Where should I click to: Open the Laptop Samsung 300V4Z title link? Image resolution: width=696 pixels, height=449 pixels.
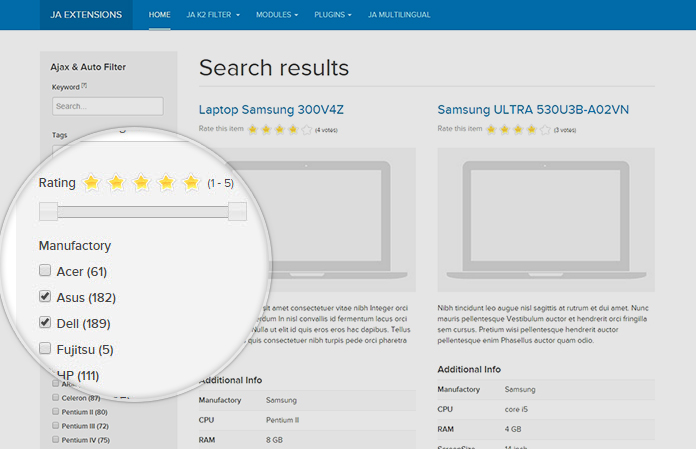[271, 110]
